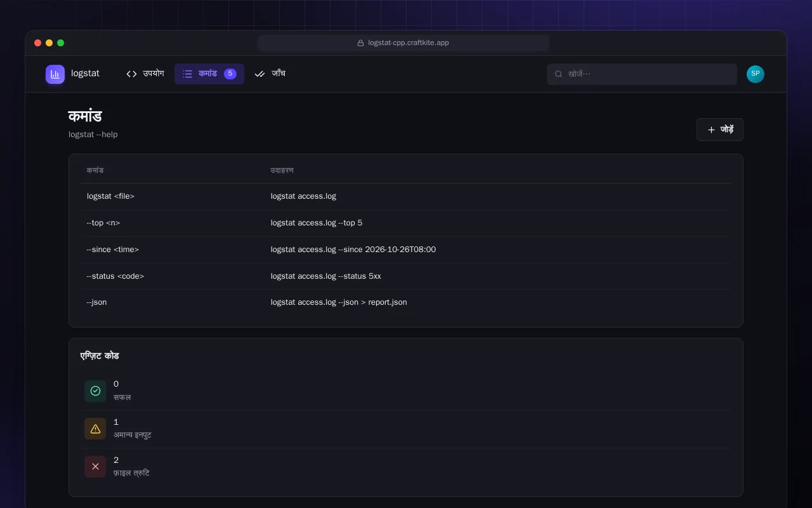This screenshot has height=508, width=812.
Task: Click the red X file error icon
Action: [95, 467]
